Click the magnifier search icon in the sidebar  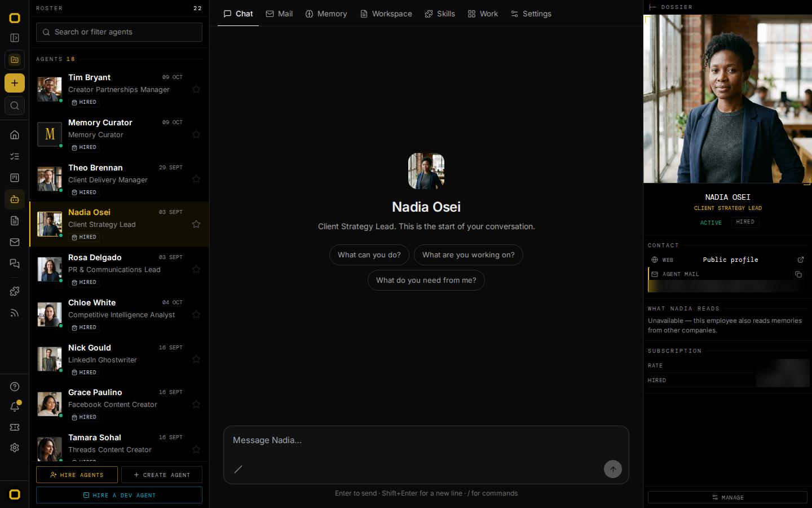(x=15, y=106)
